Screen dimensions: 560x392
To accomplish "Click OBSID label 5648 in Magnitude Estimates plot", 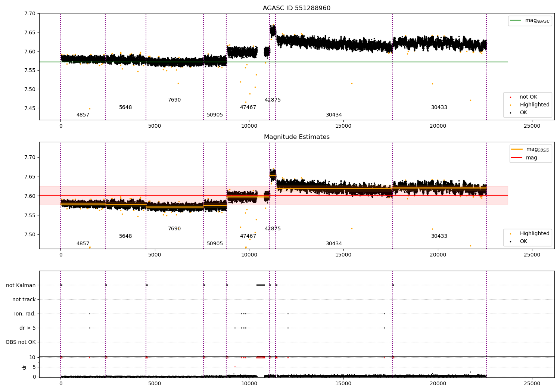I will pos(125,236).
